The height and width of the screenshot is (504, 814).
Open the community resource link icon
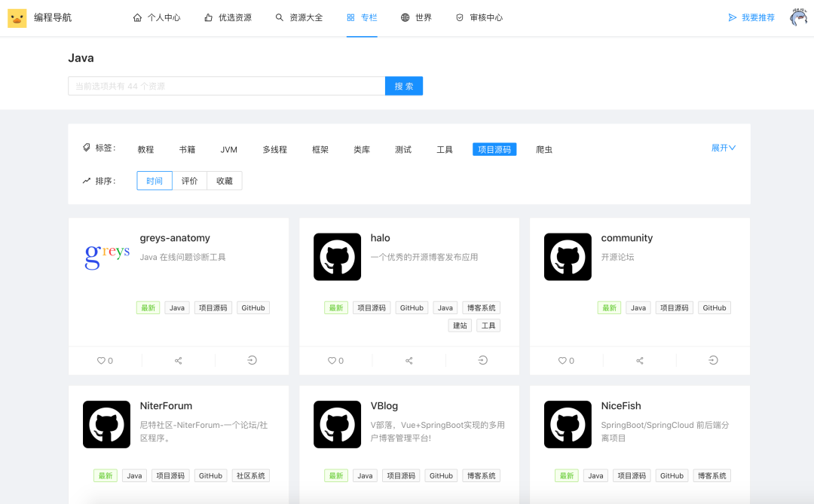713,361
